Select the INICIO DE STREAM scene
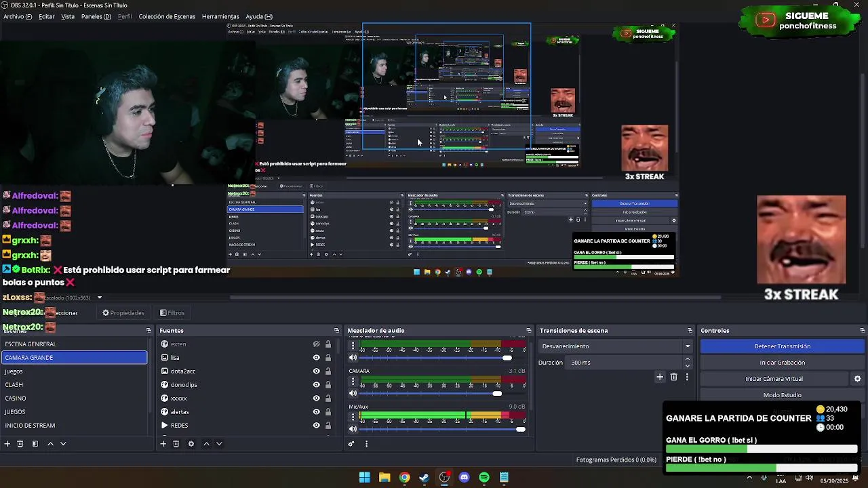Image resolution: width=868 pixels, height=488 pixels. tap(74, 425)
